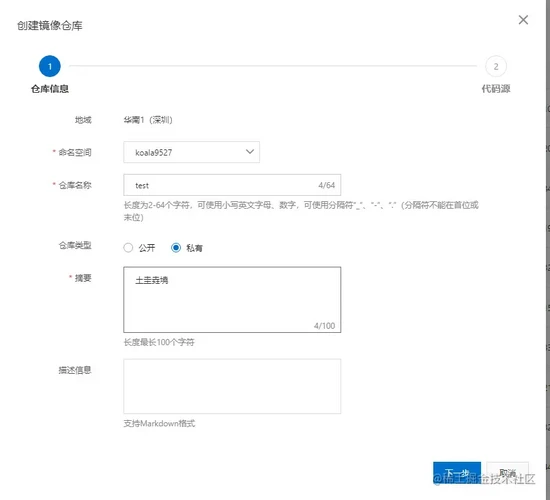Click the 代码源 step label
The width and height of the screenshot is (550, 500).
496,89
